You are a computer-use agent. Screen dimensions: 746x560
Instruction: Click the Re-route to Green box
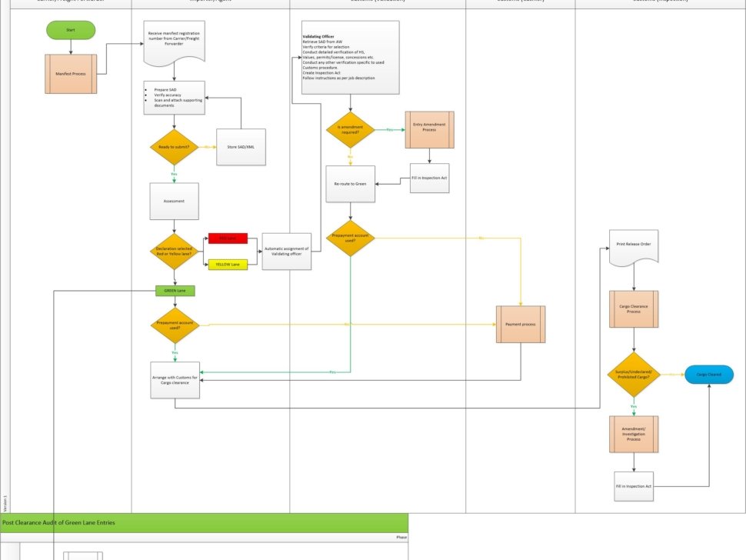click(x=350, y=185)
